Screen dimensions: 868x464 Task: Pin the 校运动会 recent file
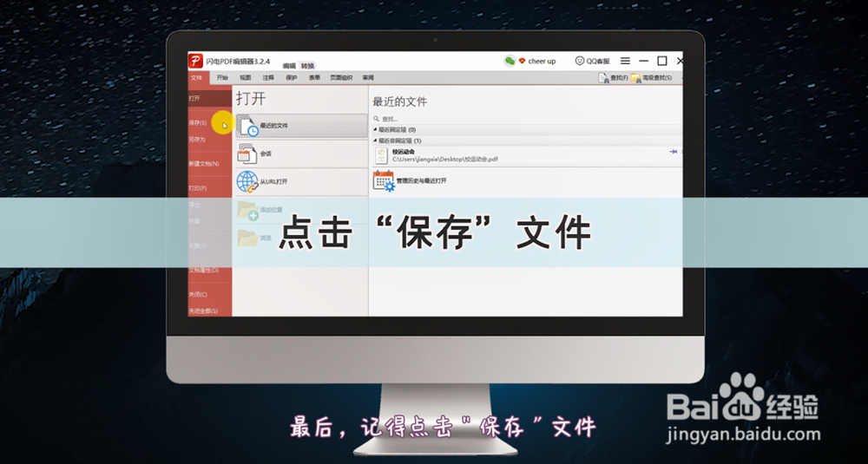click(x=674, y=152)
